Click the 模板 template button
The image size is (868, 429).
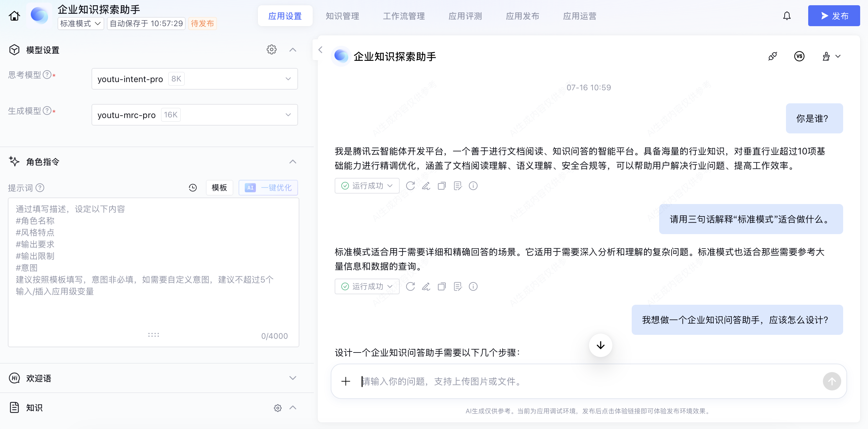[x=219, y=187]
